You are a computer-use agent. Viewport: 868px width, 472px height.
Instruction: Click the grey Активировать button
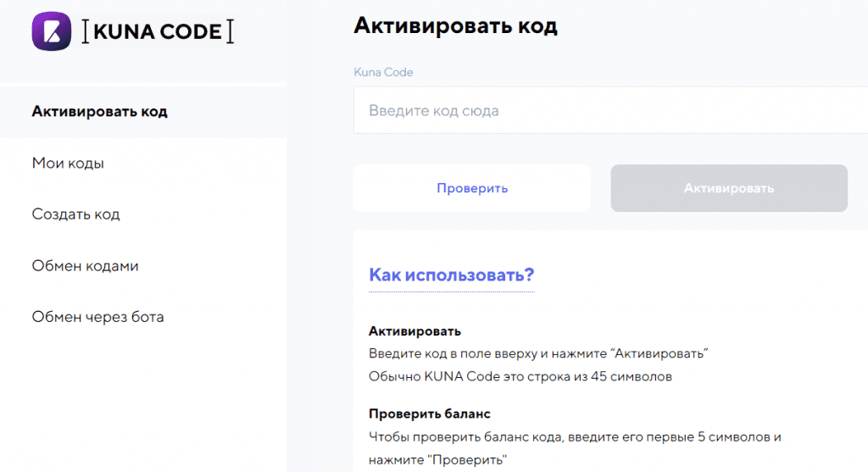pos(729,188)
